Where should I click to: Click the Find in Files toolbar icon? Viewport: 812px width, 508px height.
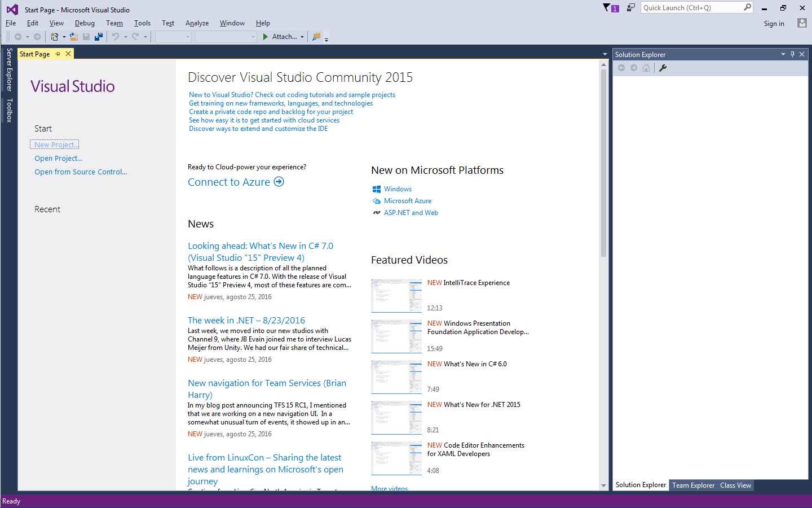click(x=316, y=37)
